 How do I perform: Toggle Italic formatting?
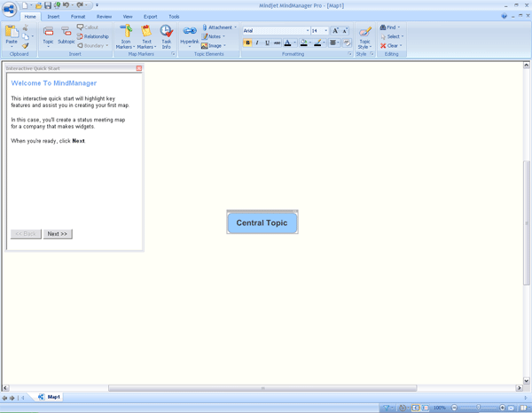[x=257, y=43]
